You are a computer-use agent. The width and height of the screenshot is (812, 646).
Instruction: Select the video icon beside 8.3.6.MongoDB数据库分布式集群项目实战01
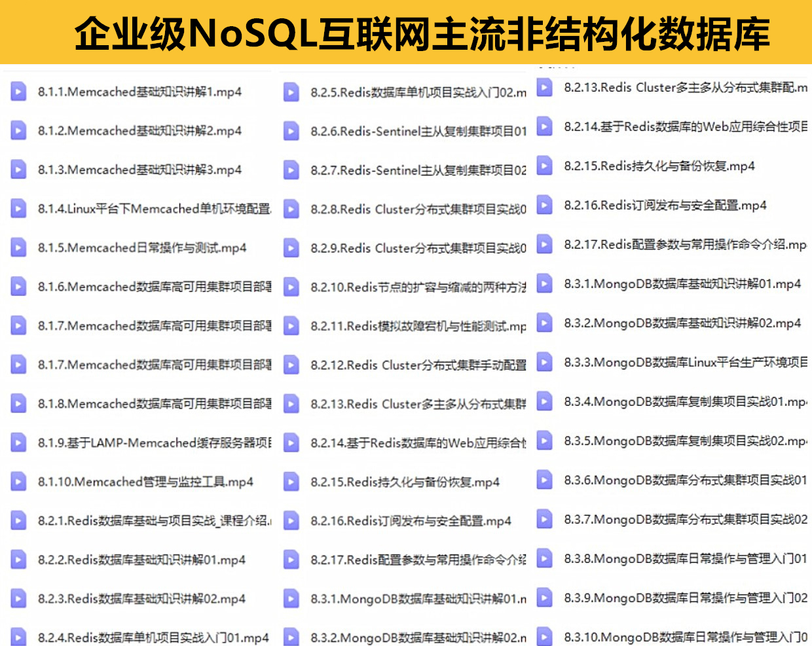click(544, 480)
